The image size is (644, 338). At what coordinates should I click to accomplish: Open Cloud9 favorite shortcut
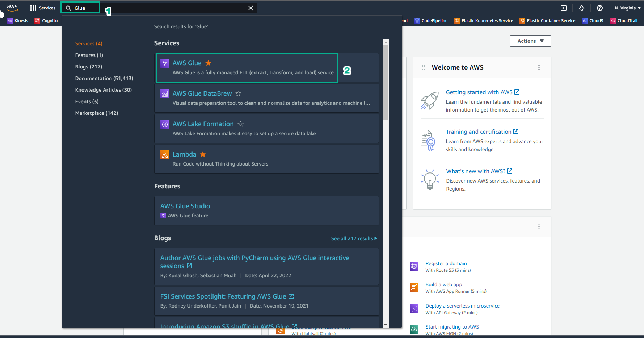pyautogui.click(x=593, y=21)
